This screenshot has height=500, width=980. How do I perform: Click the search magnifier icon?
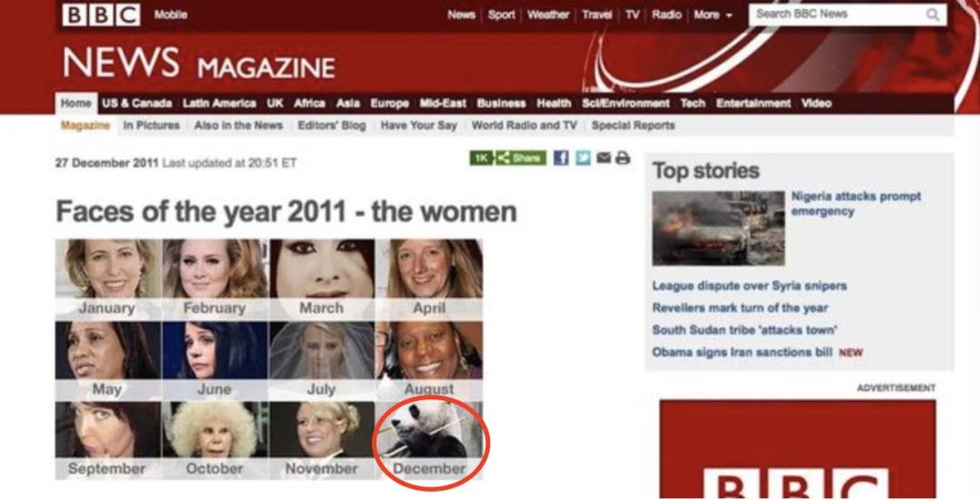933,15
